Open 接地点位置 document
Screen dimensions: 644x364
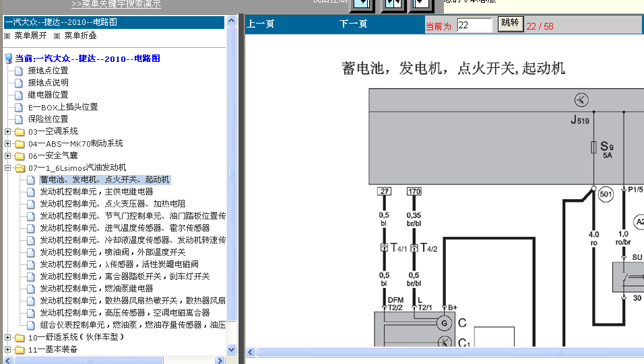pyautogui.click(x=48, y=71)
